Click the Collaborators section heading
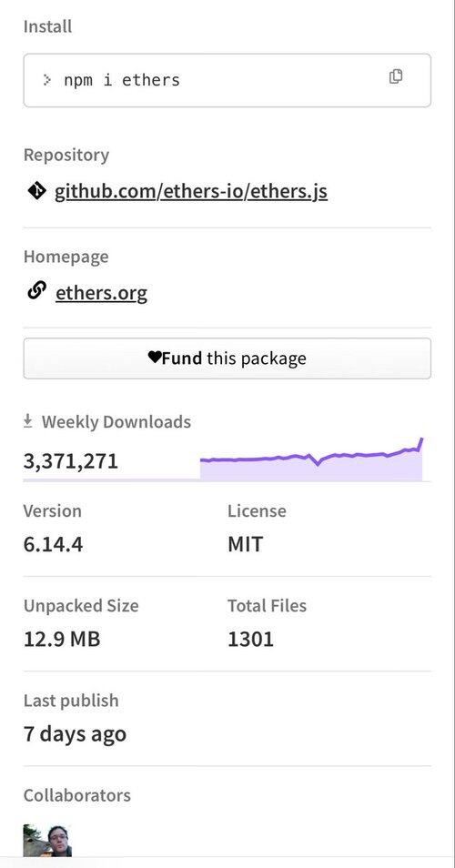The image size is (455, 868). tap(77, 795)
